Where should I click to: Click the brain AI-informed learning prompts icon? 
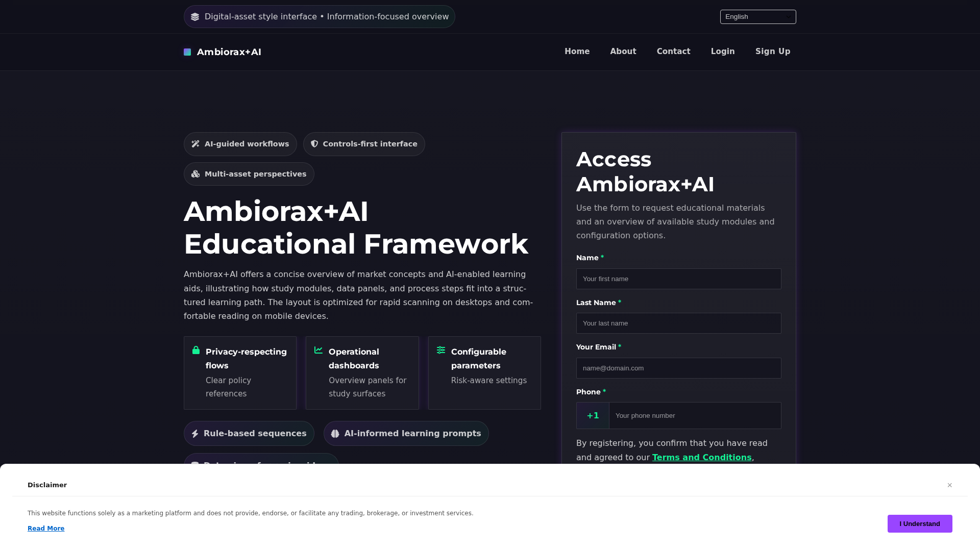point(335,434)
